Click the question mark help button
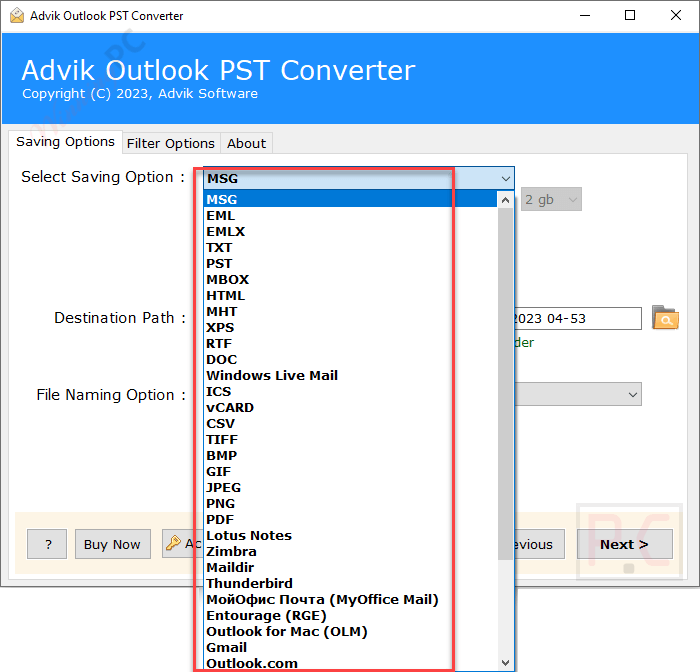Screen dimensions: 700x672 47,544
